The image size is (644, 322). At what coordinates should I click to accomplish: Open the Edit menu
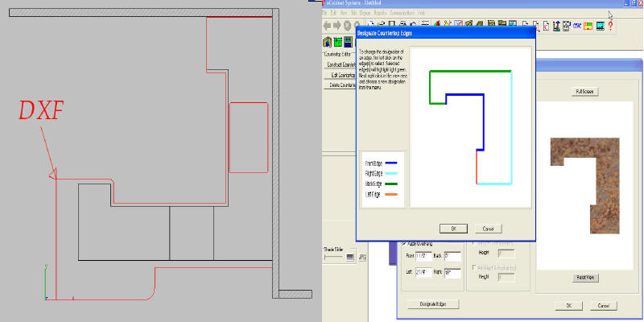click(333, 13)
